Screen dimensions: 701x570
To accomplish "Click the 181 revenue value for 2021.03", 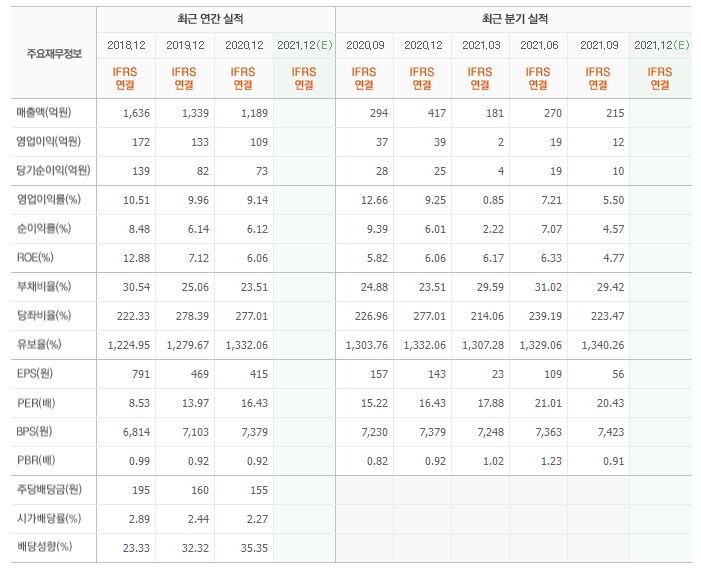I will tap(495, 113).
